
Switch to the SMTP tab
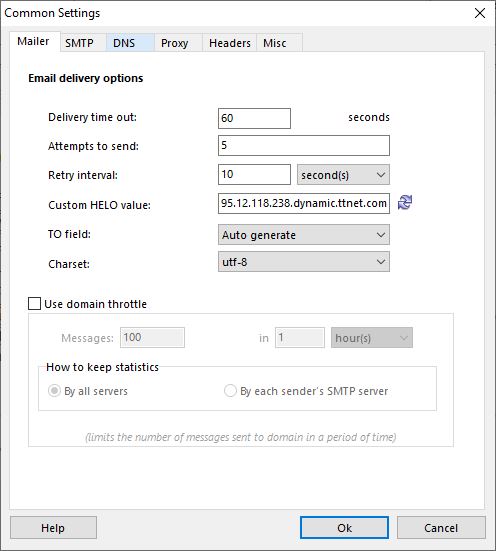coord(79,43)
